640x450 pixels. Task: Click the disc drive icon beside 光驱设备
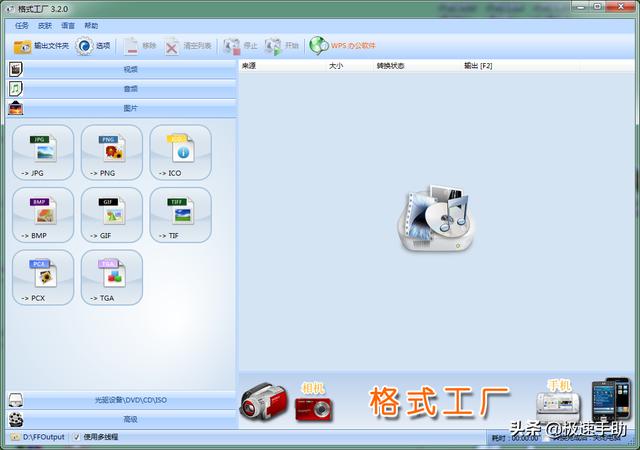16,400
